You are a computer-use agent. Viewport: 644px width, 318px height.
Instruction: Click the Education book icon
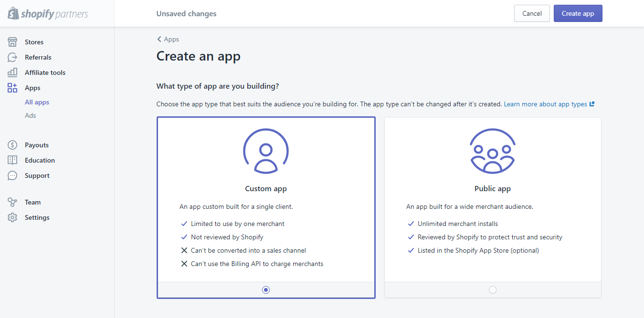point(12,160)
